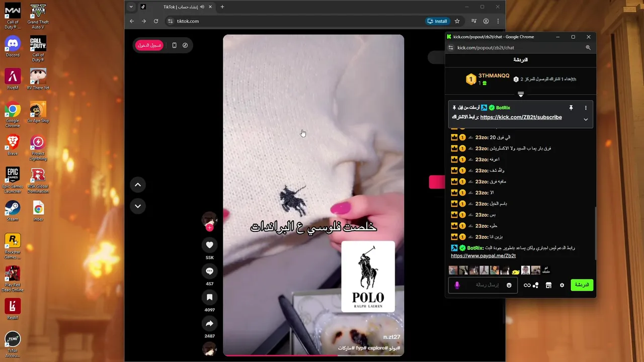This screenshot has height=362, width=644.
Task: Open a new Chrome tab
Action: pos(222,7)
